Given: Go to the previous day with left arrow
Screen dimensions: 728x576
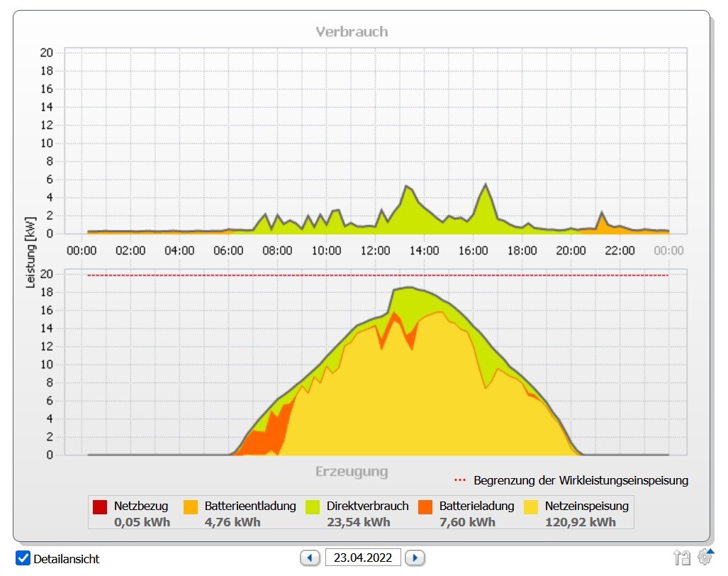Looking at the screenshot, I should pyautogui.click(x=310, y=558).
